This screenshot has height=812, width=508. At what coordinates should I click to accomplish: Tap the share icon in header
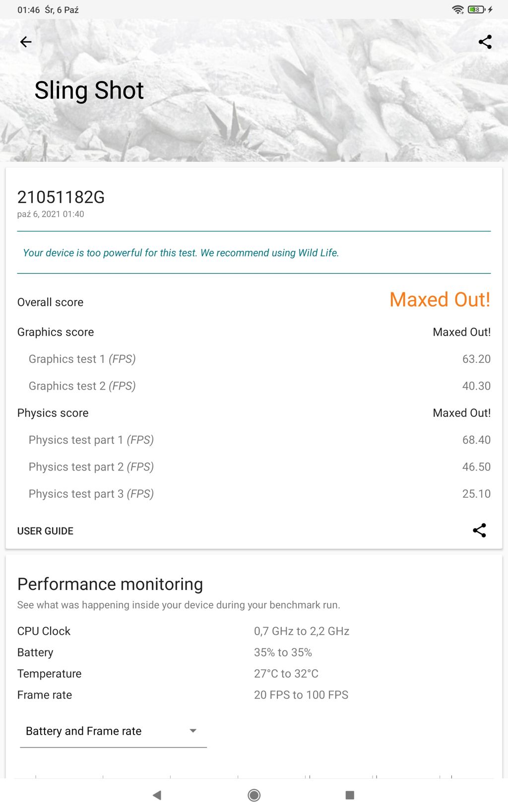tap(485, 42)
